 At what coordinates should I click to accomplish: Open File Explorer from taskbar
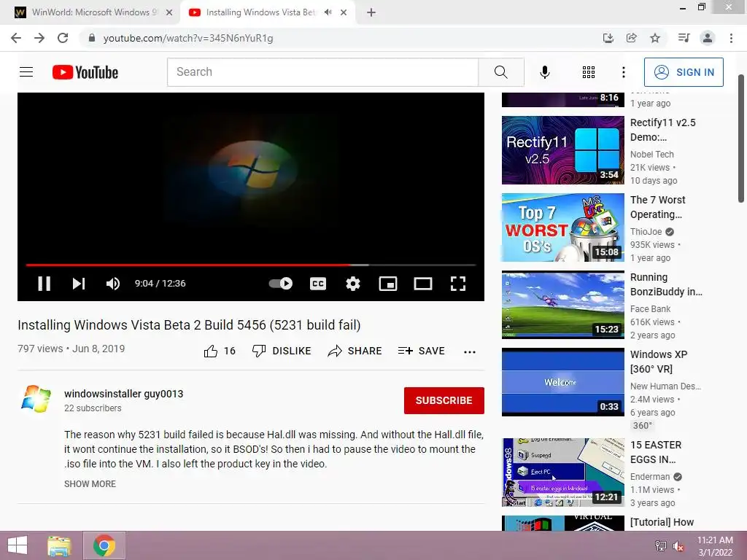(x=59, y=545)
